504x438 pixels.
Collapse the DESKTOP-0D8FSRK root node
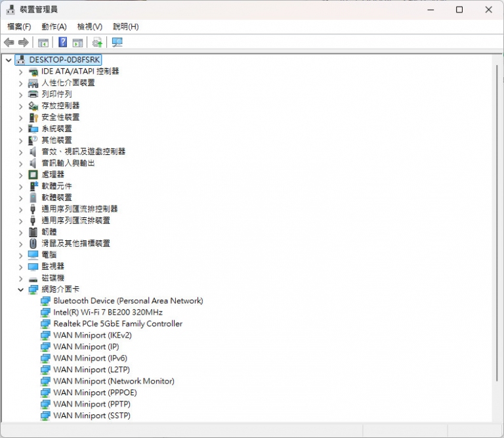(x=9, y=60)
